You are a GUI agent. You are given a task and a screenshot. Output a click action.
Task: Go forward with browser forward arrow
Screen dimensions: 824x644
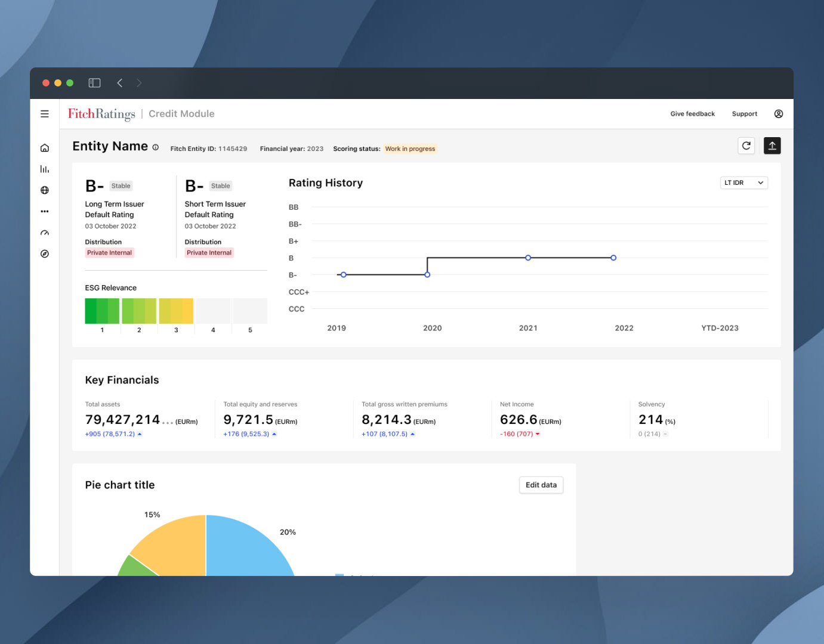tap(139, 83)
